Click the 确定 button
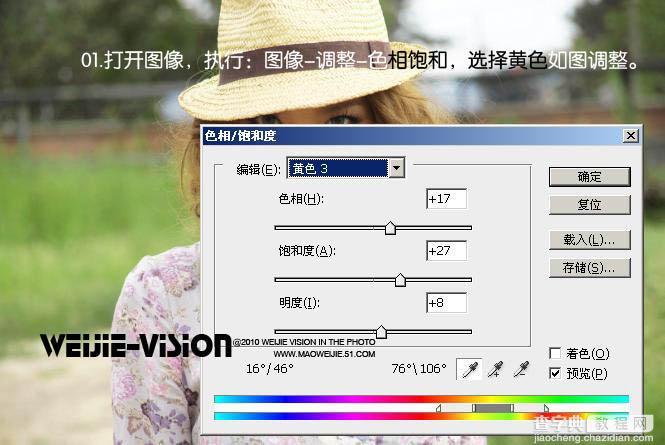The width and height of the screenshot is (665, 445). pyautogui.click(x=590, y=177)
